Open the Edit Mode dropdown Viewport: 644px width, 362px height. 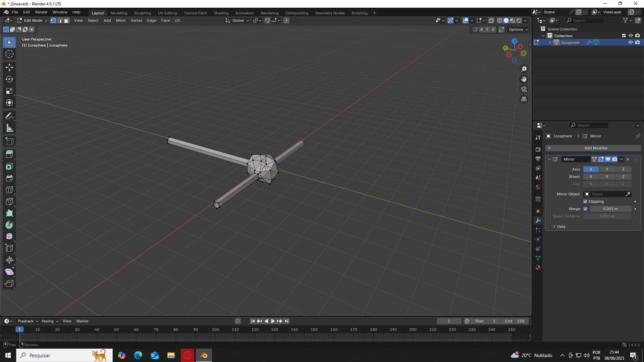click(x=33, y=20)
